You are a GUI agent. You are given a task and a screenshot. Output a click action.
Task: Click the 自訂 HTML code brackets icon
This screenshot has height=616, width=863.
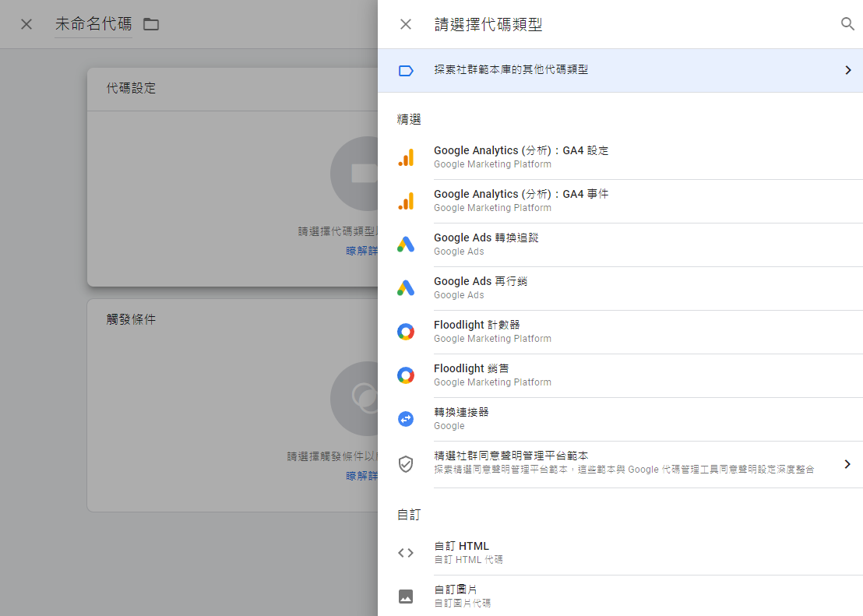click(406, 553)
